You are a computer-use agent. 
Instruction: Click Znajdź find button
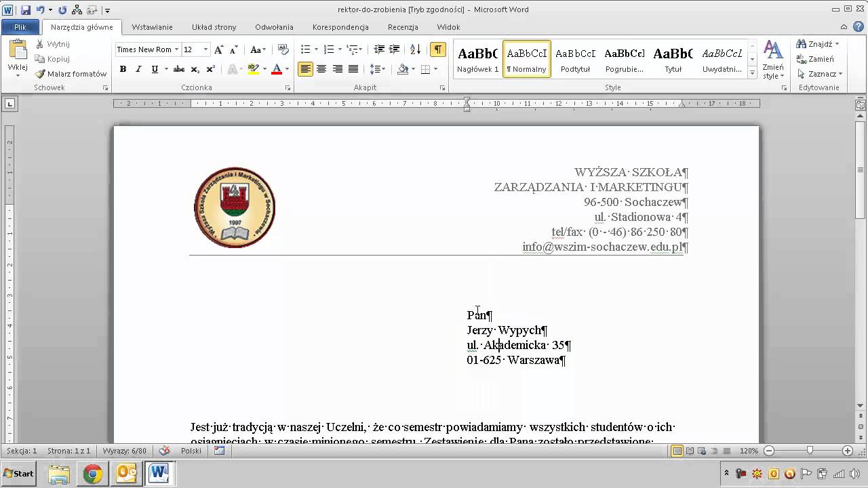point(818,44)
